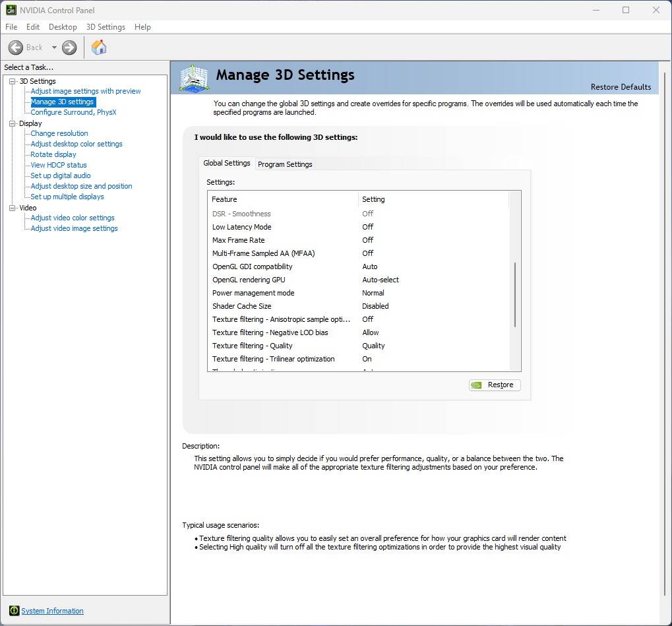Select Configure Surround, PhysX task

73,112
